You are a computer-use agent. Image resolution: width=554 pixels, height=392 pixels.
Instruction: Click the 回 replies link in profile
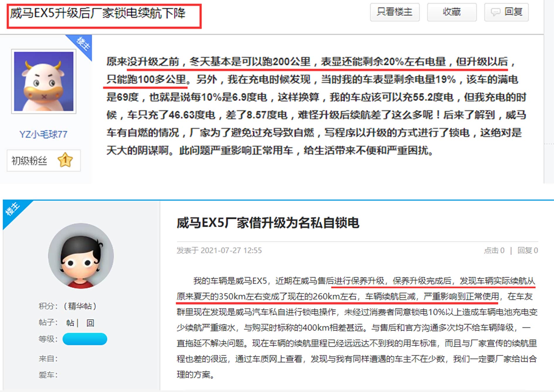[90, 323]
